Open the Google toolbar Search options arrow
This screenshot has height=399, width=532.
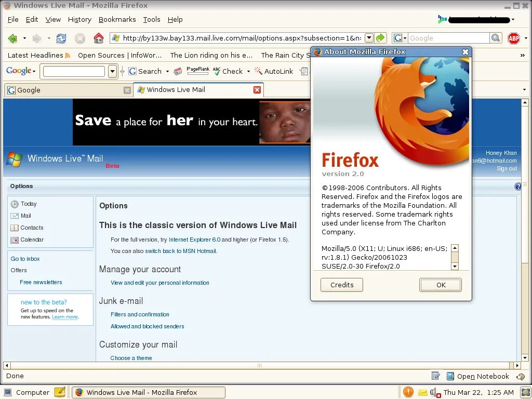pos(167,71)
